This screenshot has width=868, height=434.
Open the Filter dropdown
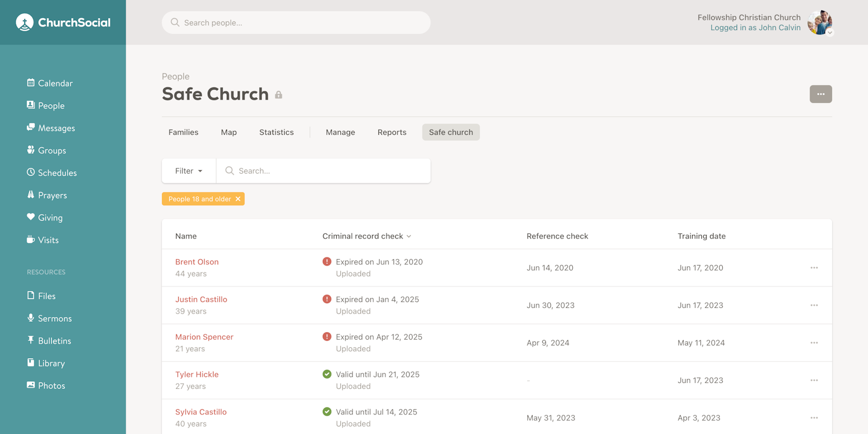[x=188, y=171]
